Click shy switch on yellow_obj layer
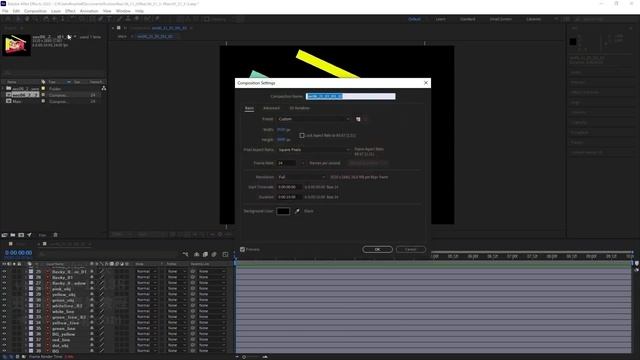This screenshot has width=640, height=360. (92, 294)
